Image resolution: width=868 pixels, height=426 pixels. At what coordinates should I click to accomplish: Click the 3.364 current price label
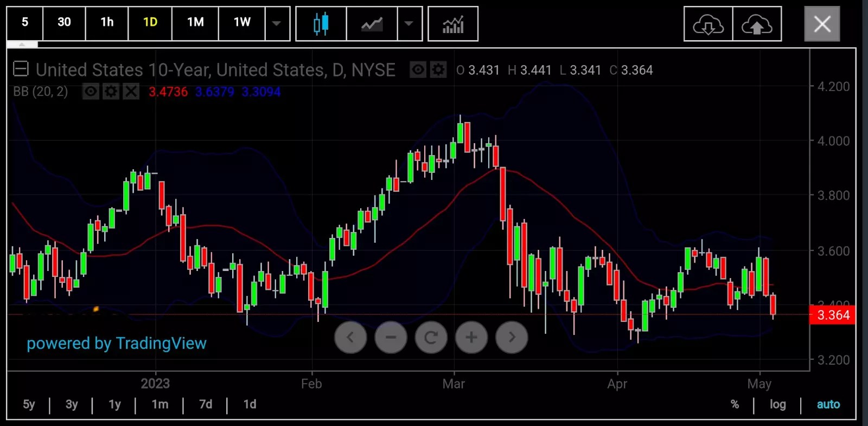(832, 315)
